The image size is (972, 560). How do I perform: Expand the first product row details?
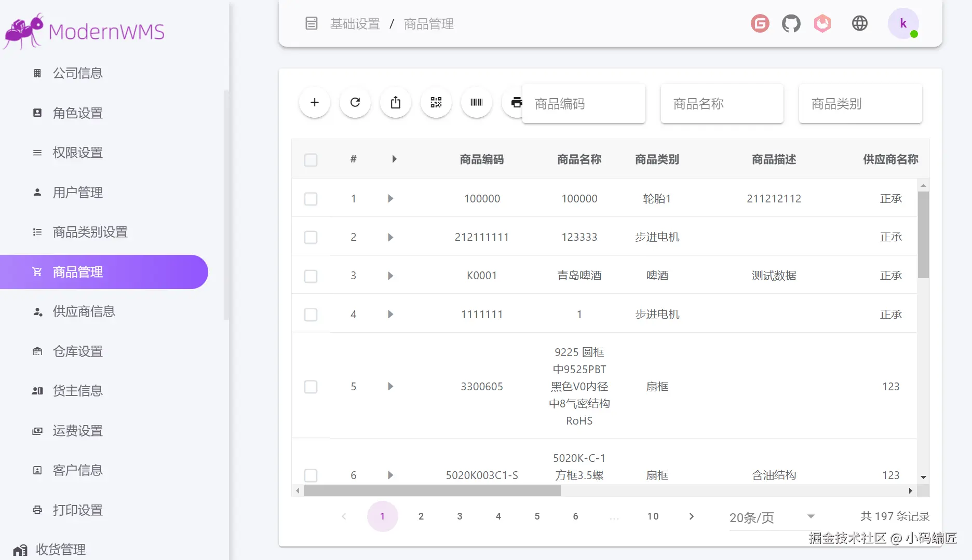390,199
